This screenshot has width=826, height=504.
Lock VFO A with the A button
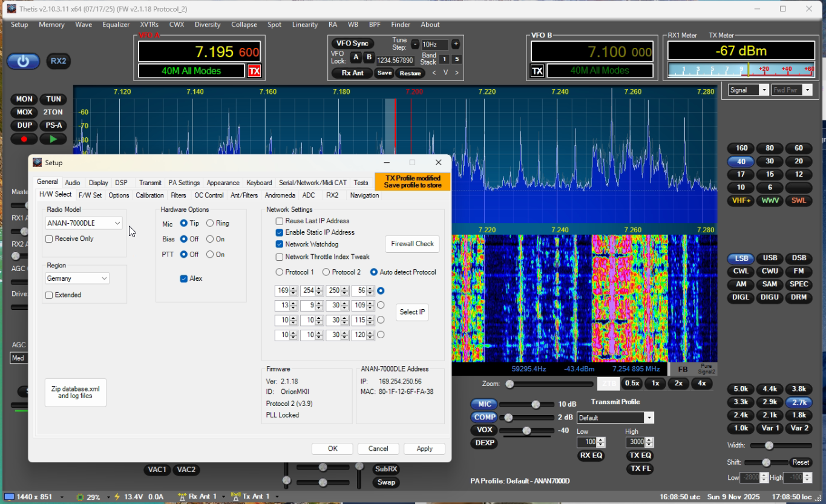356,57
